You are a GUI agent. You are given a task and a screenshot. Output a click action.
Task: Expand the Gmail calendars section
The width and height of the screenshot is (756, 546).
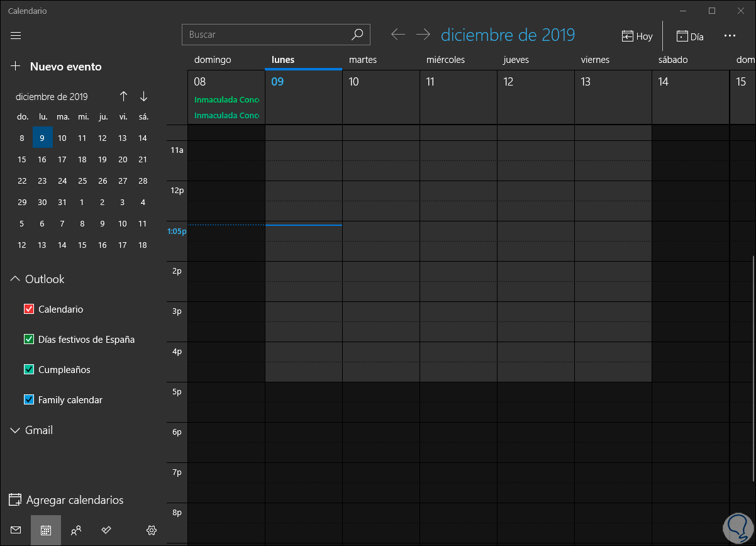click(x=16, y=430)
